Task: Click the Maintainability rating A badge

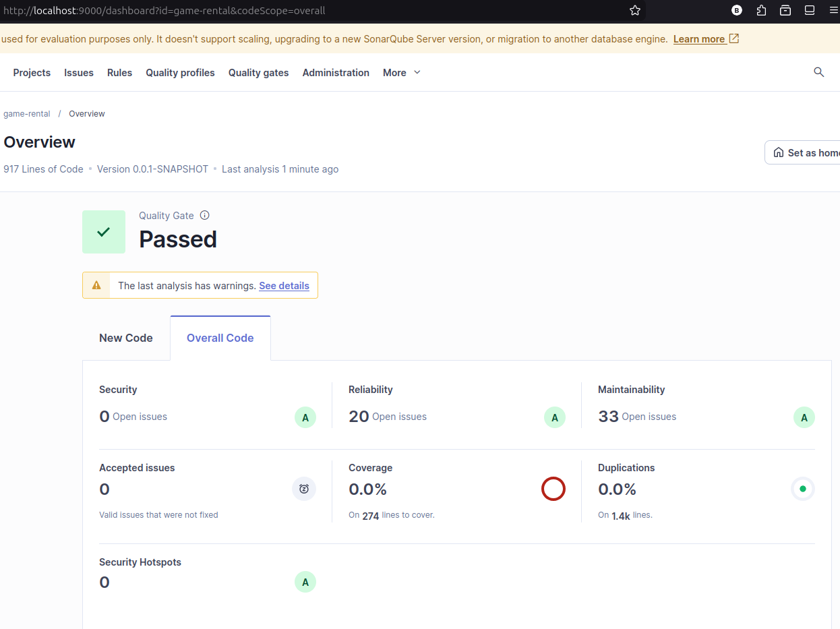Action: point(804,417)
